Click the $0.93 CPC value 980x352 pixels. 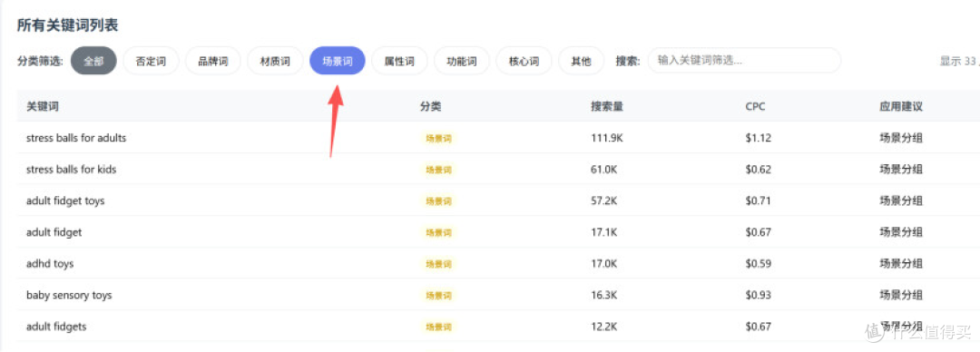pos(758,295)
